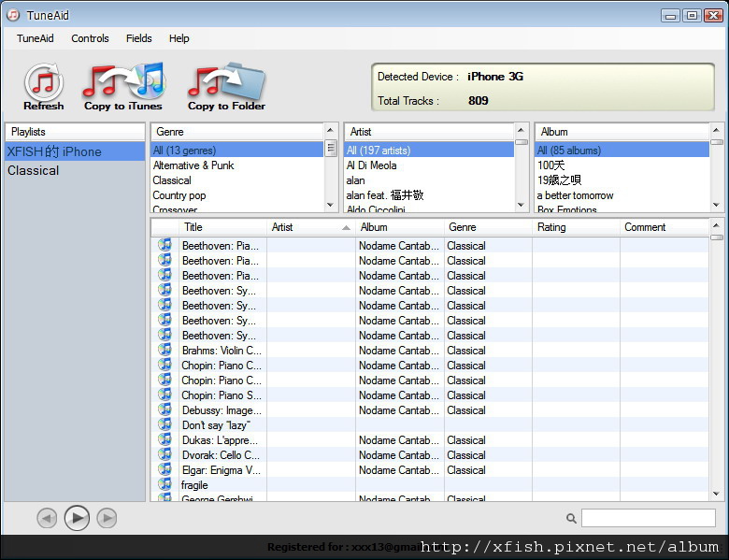Click inside the search input field
729x560 pixels.
648,518
